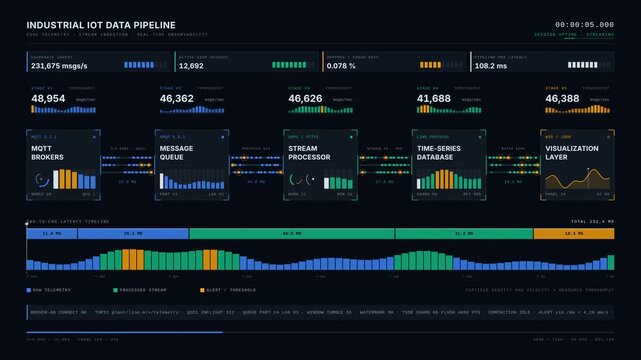Click the Stage 01 throughput value 48,954

coord(48,98)
